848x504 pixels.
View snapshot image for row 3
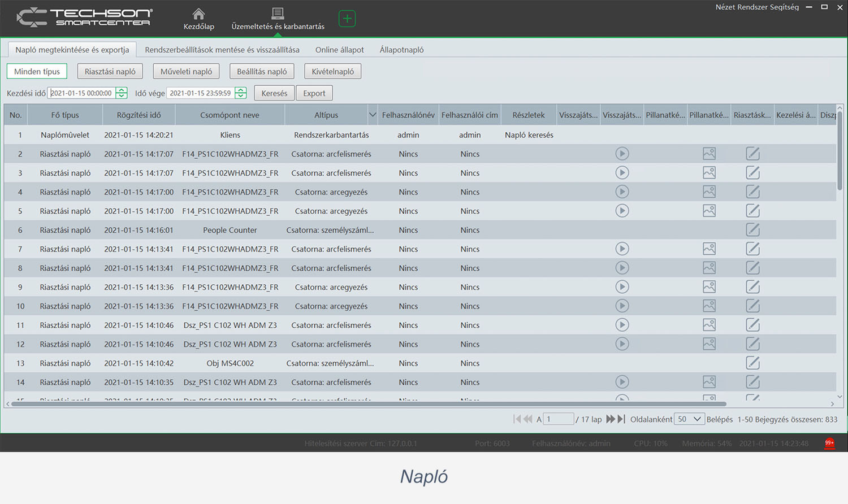pyautogui.click(x=709, y=173)
